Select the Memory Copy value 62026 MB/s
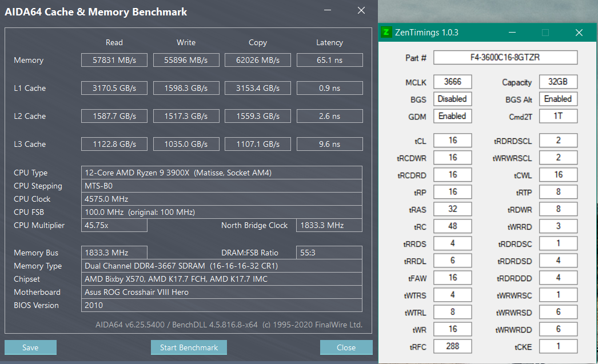 [258, 60]
